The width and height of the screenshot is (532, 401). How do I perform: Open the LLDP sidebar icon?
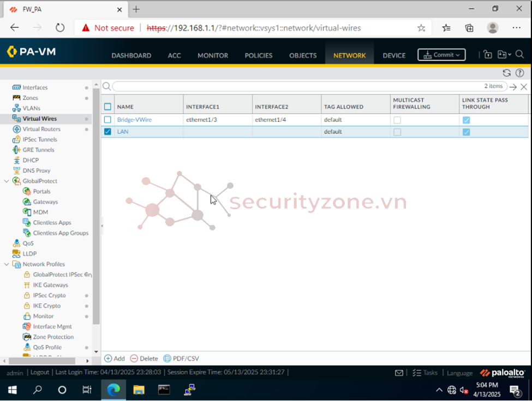point(16,254)
